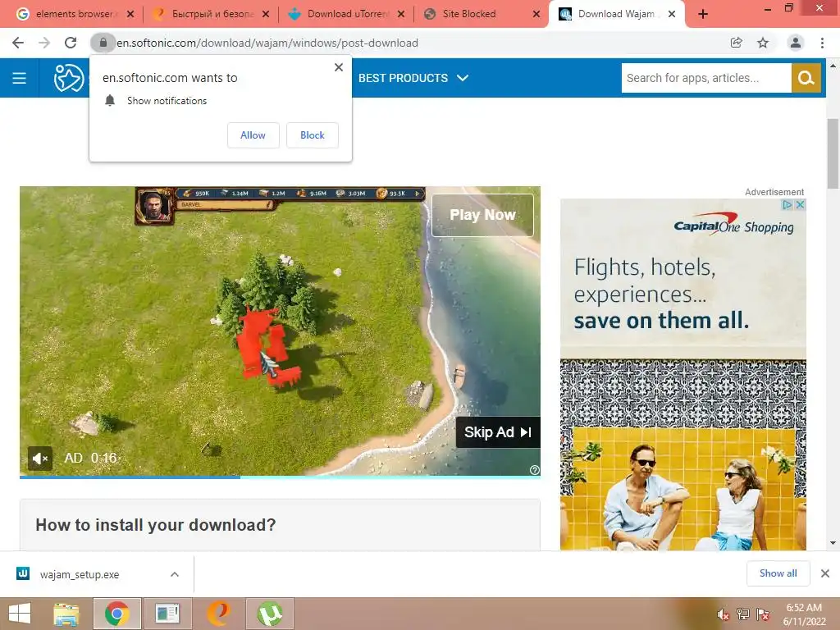Bookmark this page with the star icon
This screenshot has height=630, width=840.
tap(763, 43)
